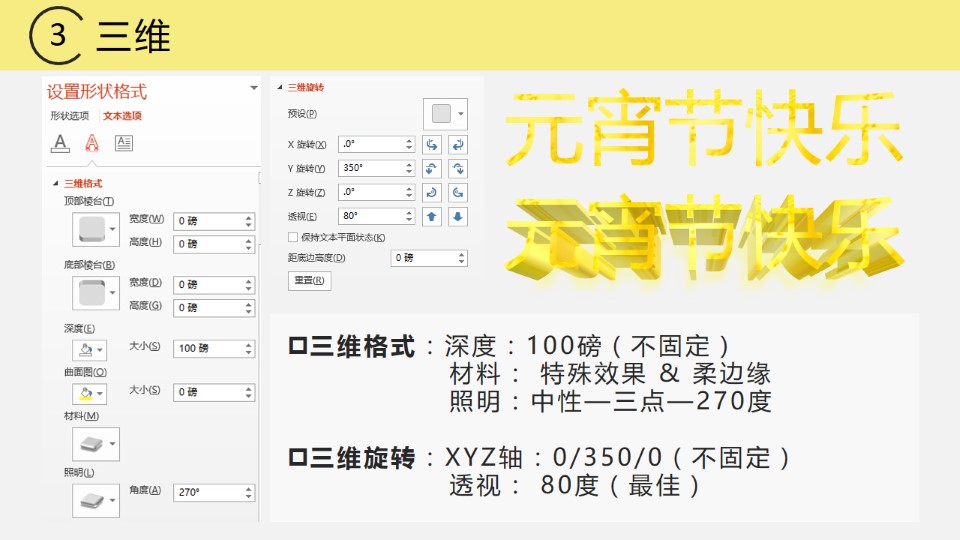Click the Y 旋转 value field showing 350°
Screen dimensions: 960x540
[x=370, y=168]
